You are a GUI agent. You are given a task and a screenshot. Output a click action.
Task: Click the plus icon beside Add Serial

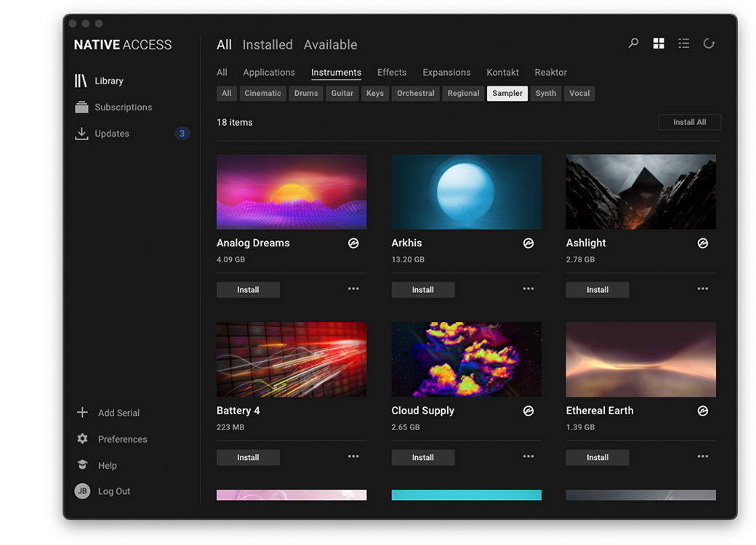[82, 413]
